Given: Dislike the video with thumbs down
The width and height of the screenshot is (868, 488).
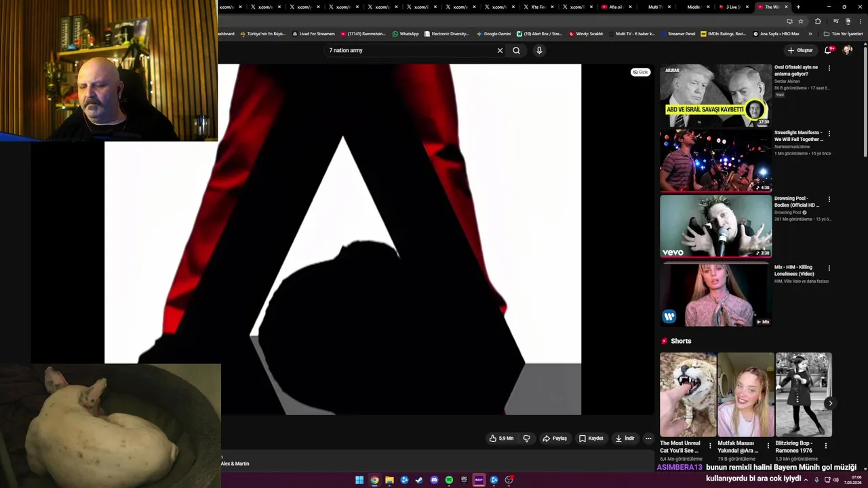Looking at the screenshot, I should [526, 439].
